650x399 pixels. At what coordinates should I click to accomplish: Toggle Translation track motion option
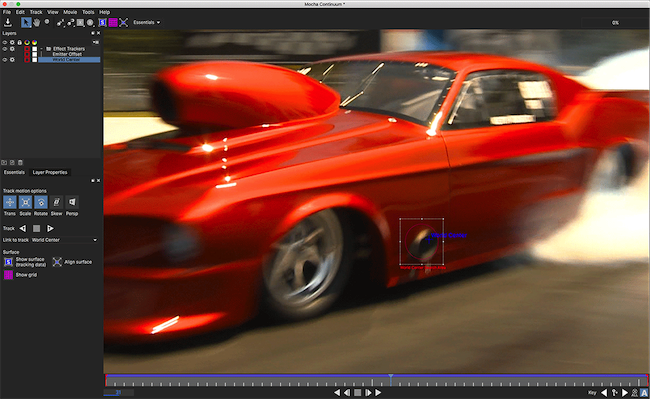(x=10, y=202)
